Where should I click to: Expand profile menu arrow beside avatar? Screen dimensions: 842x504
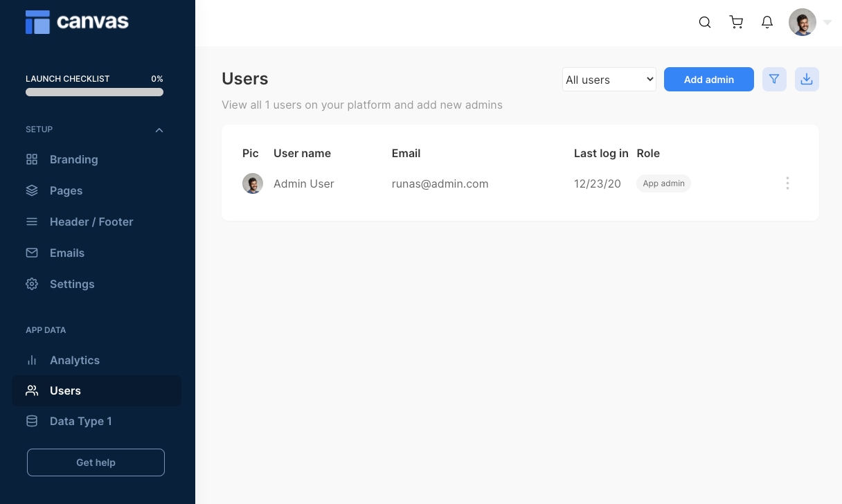pyautogui.click(x=827, y=22)
